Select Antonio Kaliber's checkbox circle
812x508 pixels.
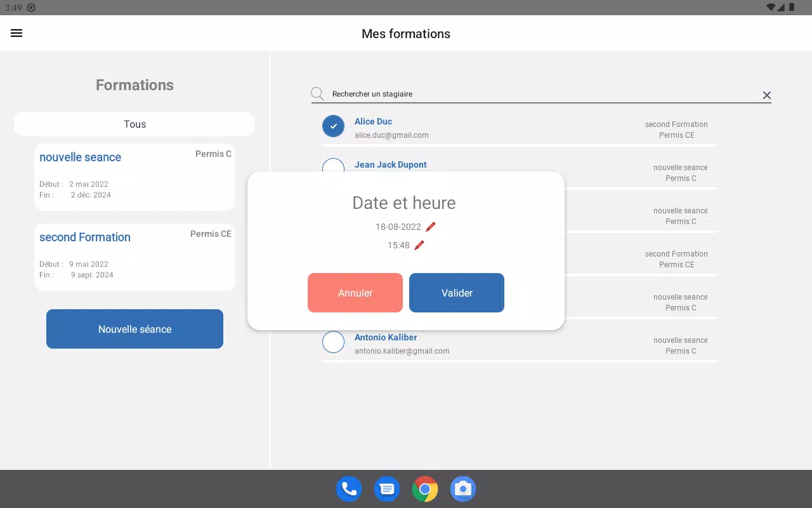334,342
